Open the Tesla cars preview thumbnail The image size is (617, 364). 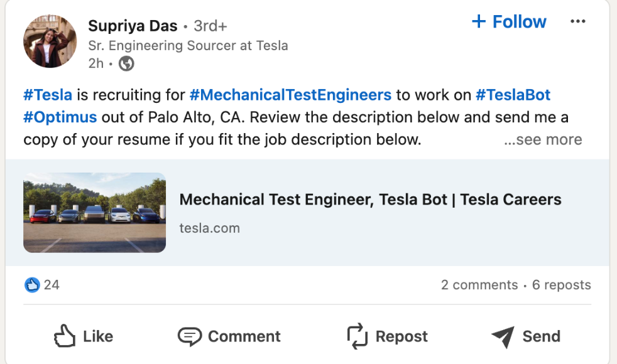[x=94, y=213]
